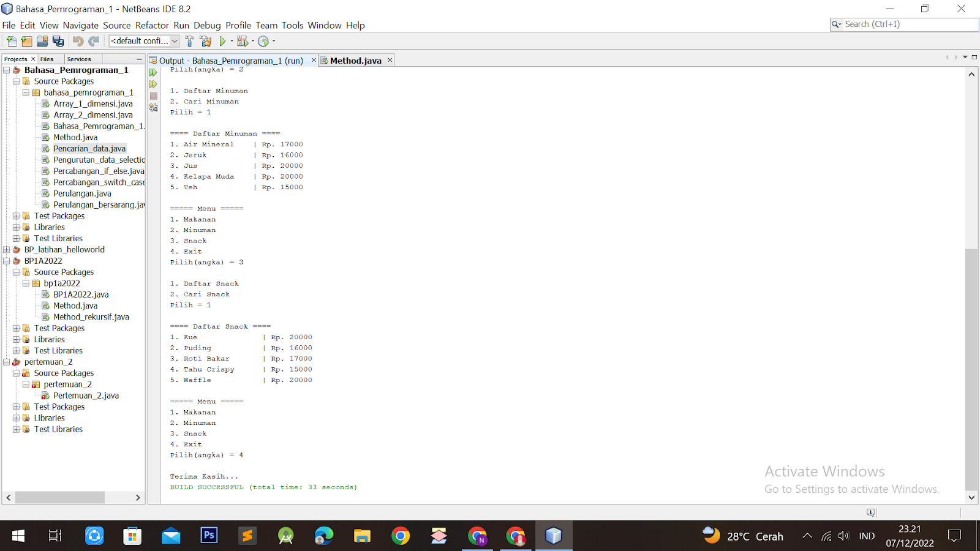Maximize the editor window group
The image size is (980, 551).
point(974,57)
